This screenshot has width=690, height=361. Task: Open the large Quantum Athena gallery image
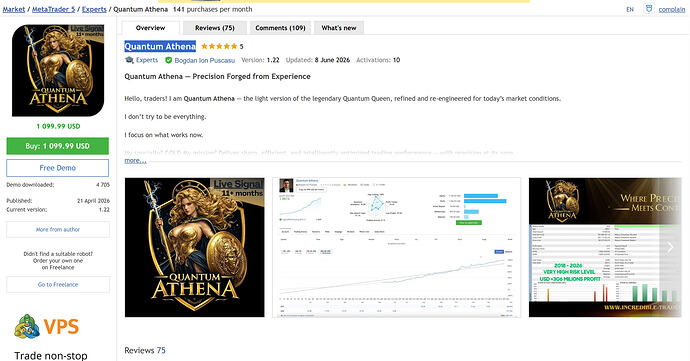pos(195,247)
